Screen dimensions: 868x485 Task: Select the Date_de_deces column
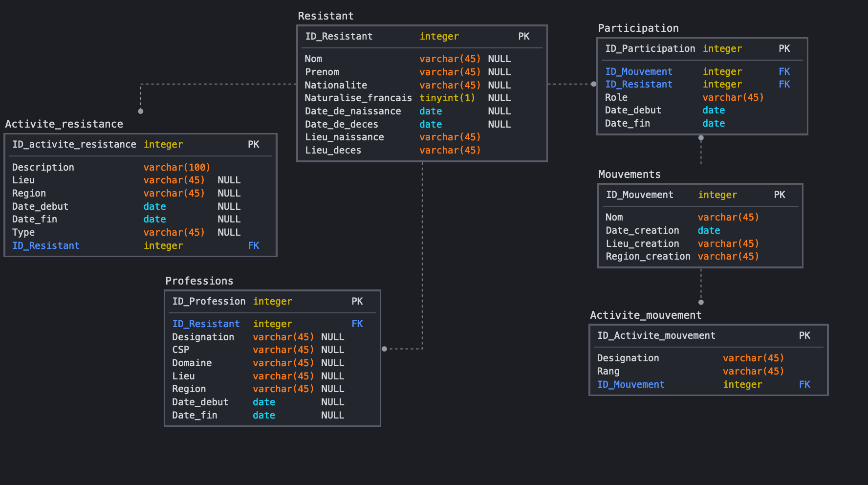(422, 124)
